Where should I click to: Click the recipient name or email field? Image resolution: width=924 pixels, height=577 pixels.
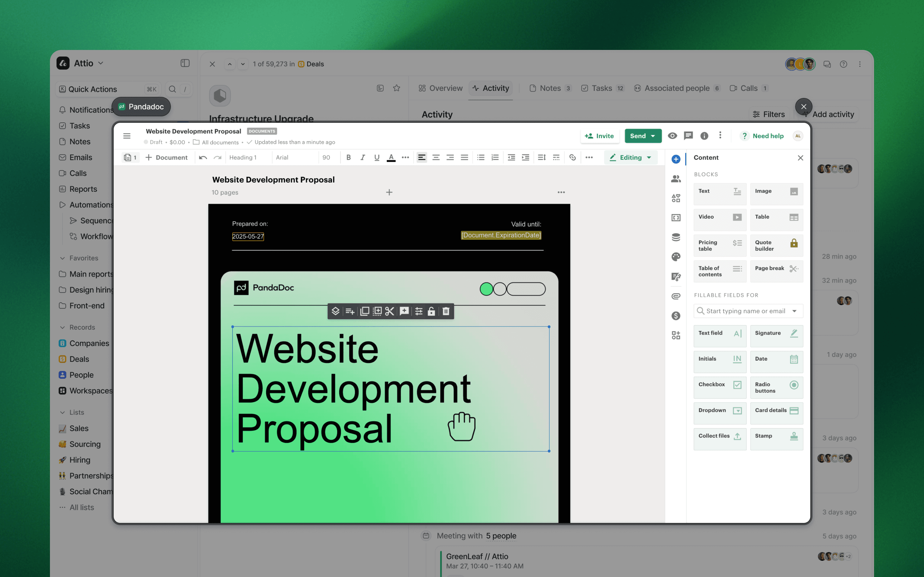[745, 311]
